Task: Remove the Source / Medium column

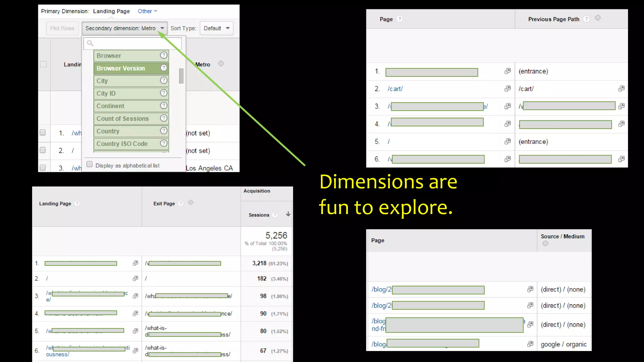Action: 545,244
